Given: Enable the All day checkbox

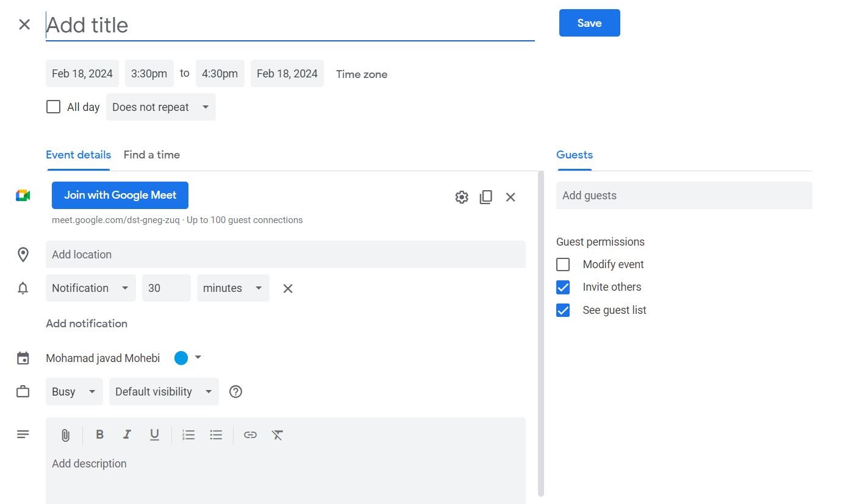Looking at the screenshot, I should 54,107.
